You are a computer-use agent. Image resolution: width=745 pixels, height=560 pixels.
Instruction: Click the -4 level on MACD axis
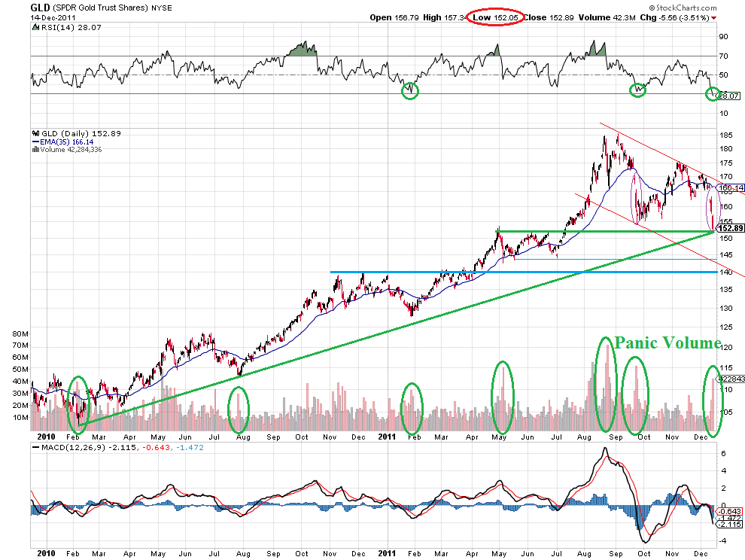(x=722, y=541)
